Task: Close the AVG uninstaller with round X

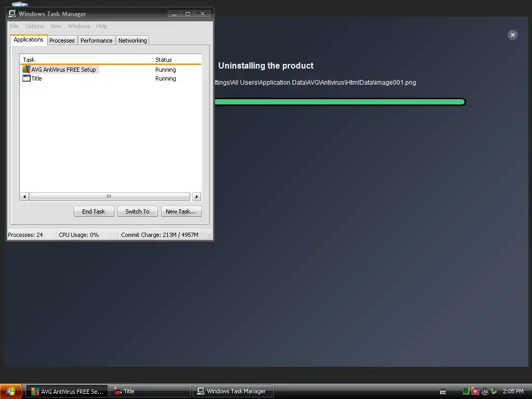Action: point(513,35)
